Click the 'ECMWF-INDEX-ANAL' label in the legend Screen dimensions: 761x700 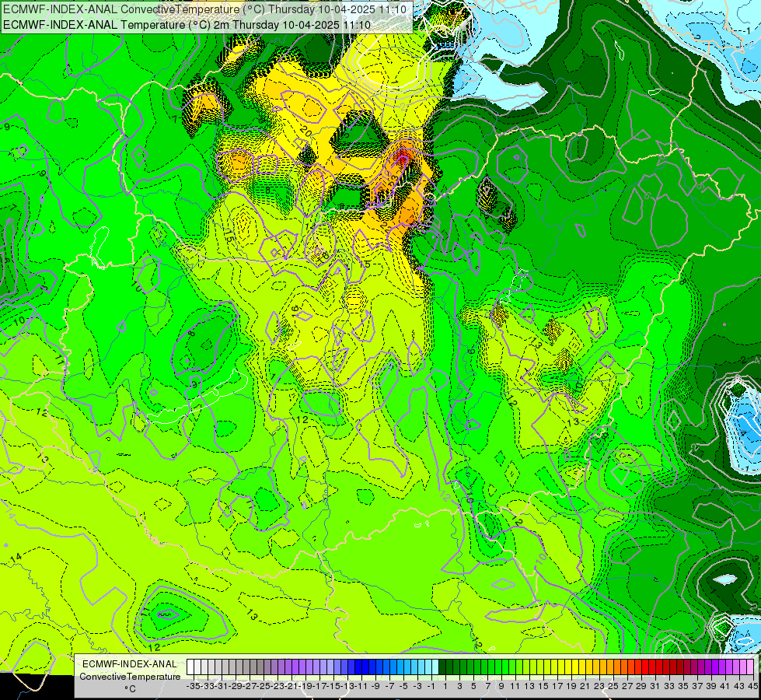point(130,664)
